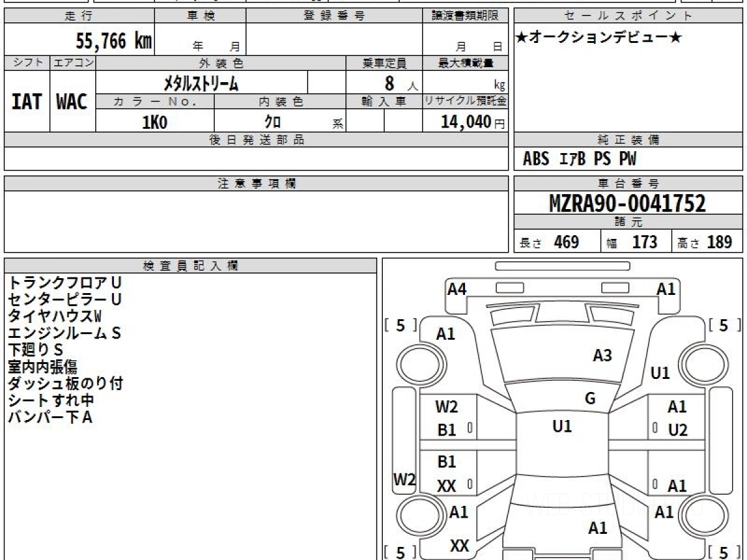
Task: Click the mileage value 55,766 km
Action: click(x=114, y=41)
